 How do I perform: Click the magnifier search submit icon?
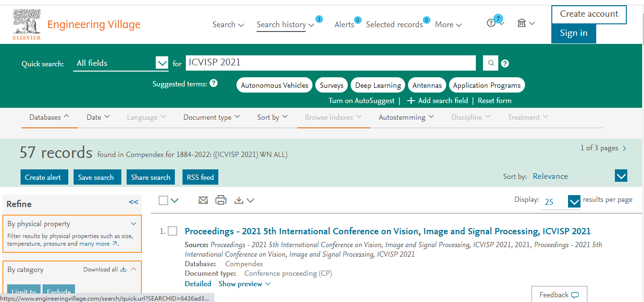[x=490, y=63]
